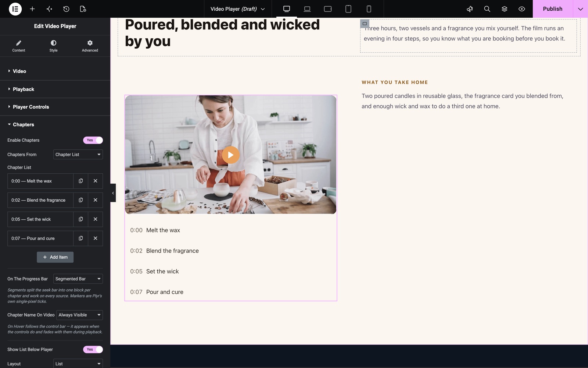Open the Finder search icon
This screenshot has height=368, width=588.
pyautogui.click(x=487, y=9)
